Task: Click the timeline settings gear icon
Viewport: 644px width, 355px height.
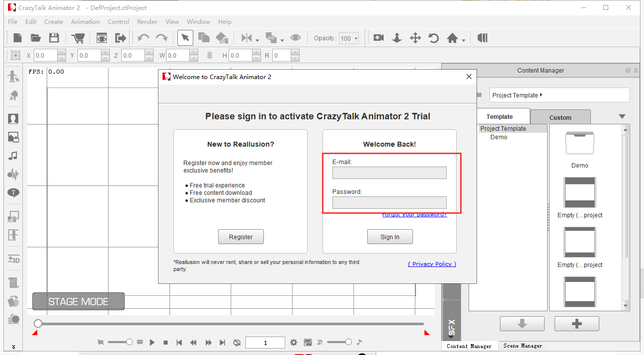Action: click(294, 342)
